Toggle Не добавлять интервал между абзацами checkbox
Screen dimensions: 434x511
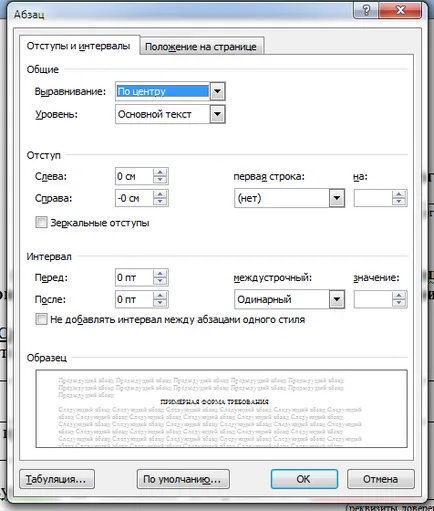(41, 319)
